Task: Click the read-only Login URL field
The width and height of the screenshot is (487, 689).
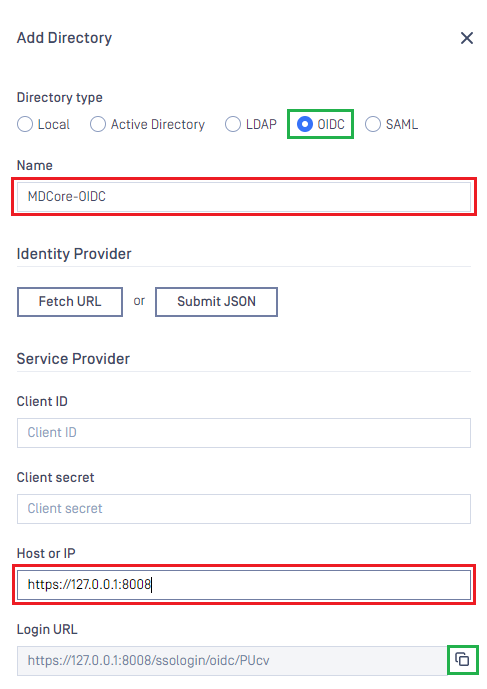Action: (x=232, y=660)
